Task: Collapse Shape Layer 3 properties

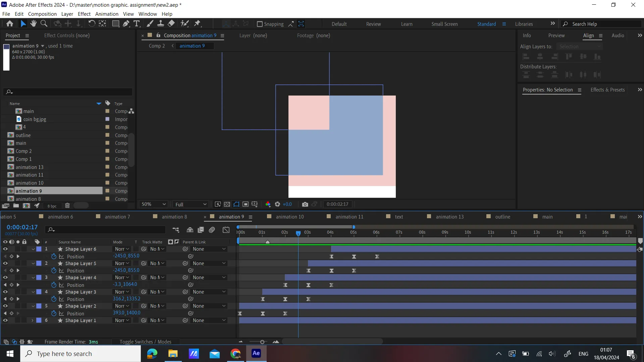Action: [33, 292]
